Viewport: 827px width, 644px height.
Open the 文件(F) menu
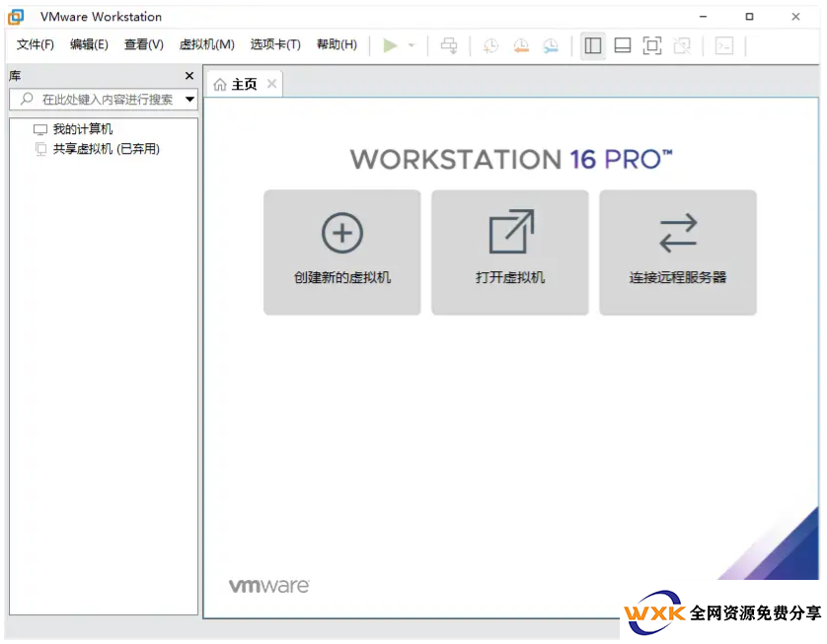[36, 44]
